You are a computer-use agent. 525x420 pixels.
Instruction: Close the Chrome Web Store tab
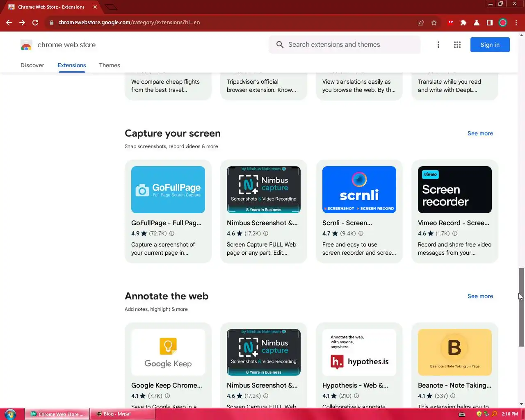coord(95,7)
